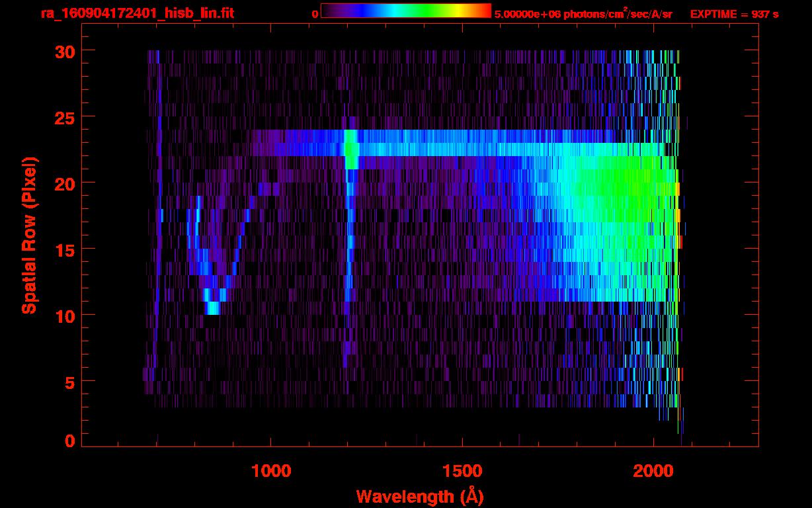This screenshot has width=812, height=508.
Task: Click the y-axis tick label 15
Action: point(64,249)
